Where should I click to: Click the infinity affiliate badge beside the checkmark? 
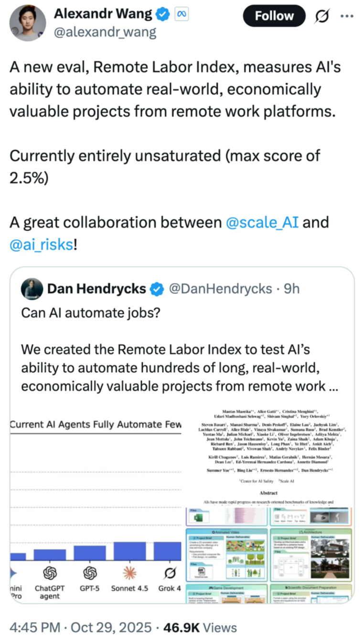point(181,14)
